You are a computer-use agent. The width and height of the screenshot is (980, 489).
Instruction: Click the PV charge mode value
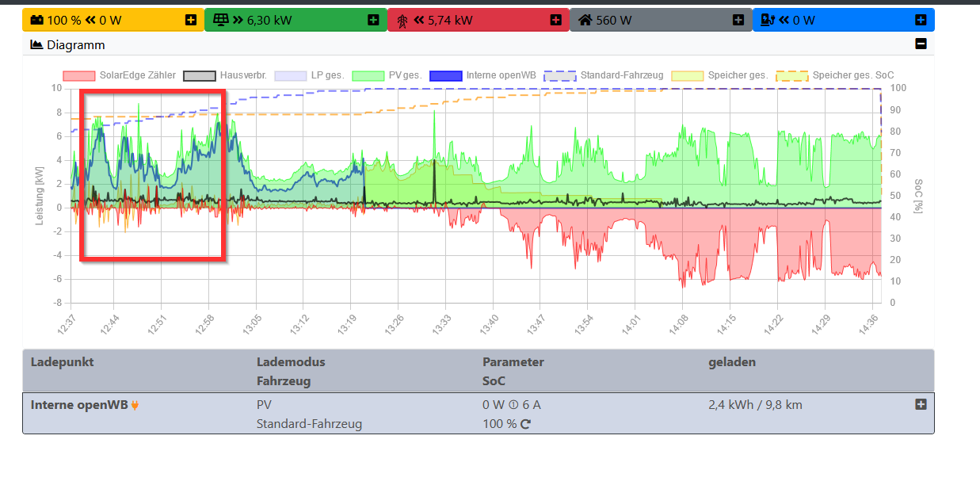click(264, 405)
